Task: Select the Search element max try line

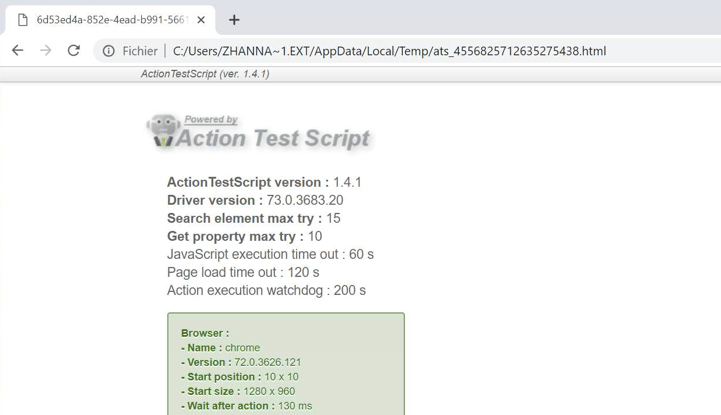Action: (x=253, y=218)
